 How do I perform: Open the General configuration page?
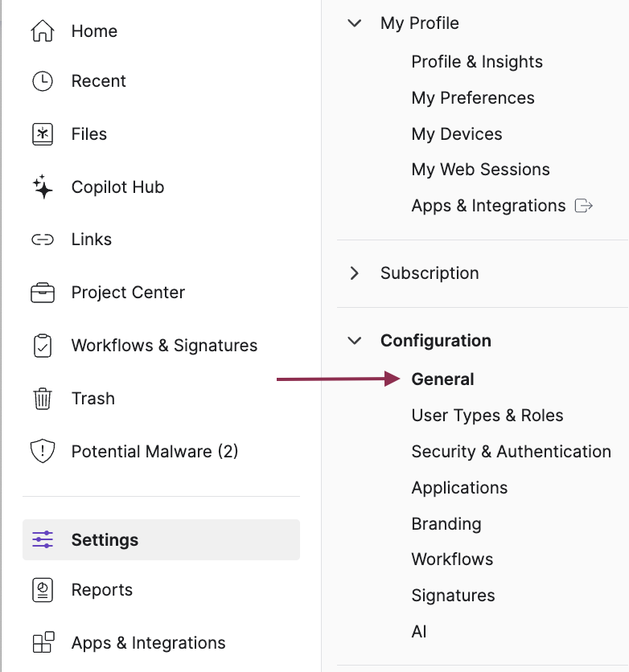tap(442, 379)
